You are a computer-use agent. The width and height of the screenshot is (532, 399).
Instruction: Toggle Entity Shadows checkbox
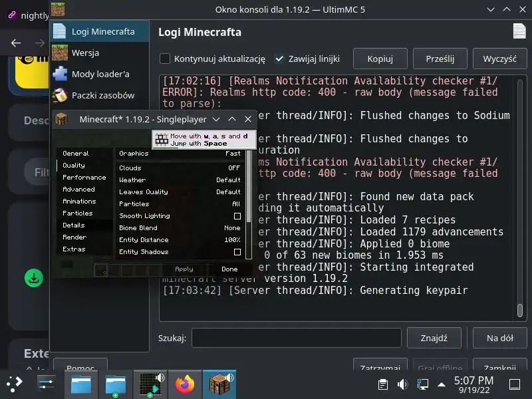tap(237, 252)
